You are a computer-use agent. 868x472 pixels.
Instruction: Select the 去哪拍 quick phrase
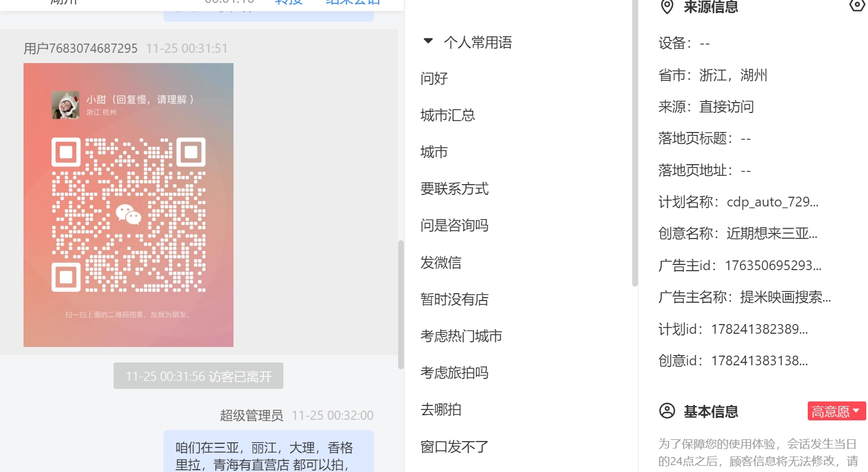coord(441,409)
